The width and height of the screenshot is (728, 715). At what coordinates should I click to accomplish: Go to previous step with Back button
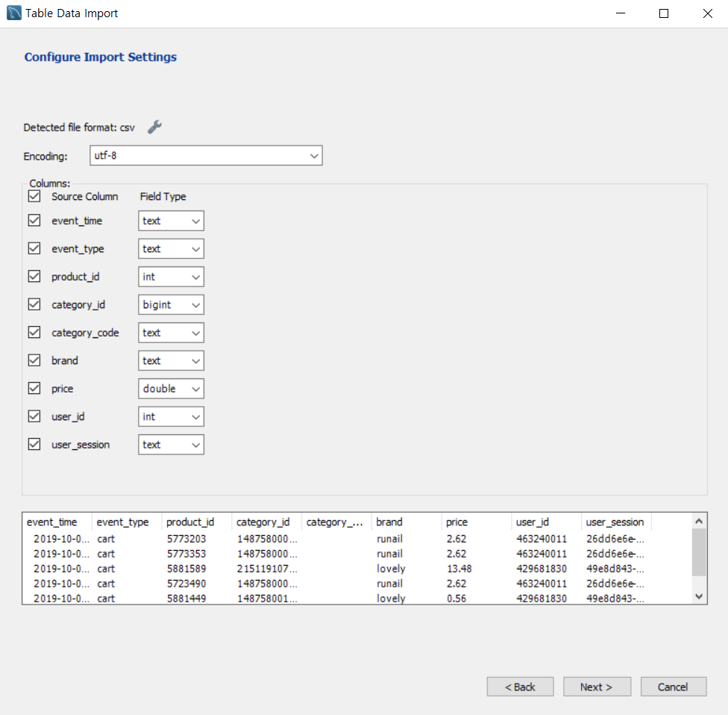520,687
